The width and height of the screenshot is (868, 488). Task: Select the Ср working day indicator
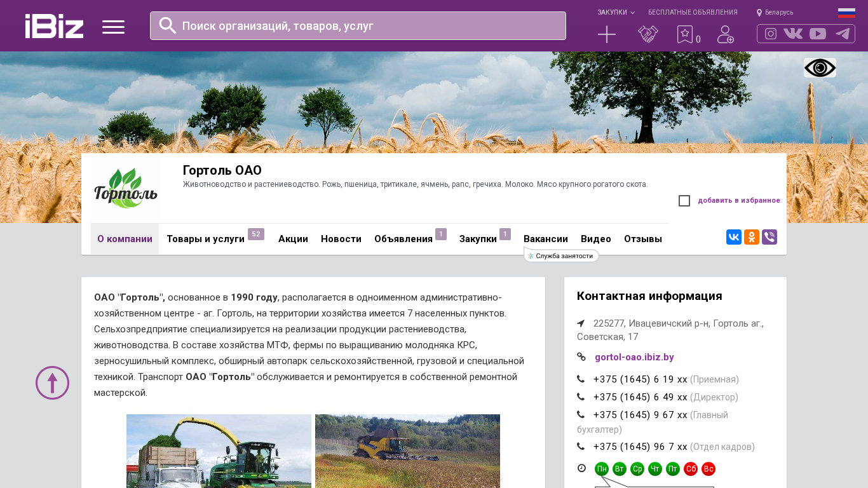coord(637,469)
